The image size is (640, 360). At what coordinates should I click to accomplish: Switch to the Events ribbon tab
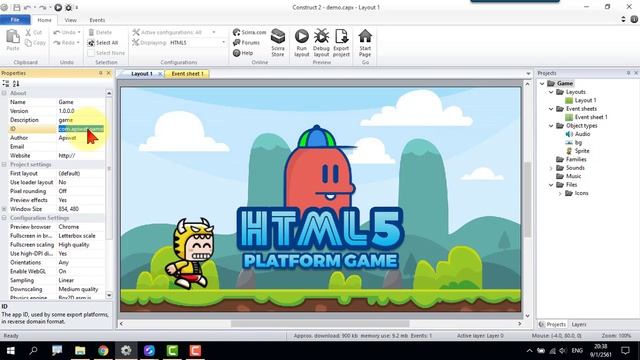(x=97, y=20)
